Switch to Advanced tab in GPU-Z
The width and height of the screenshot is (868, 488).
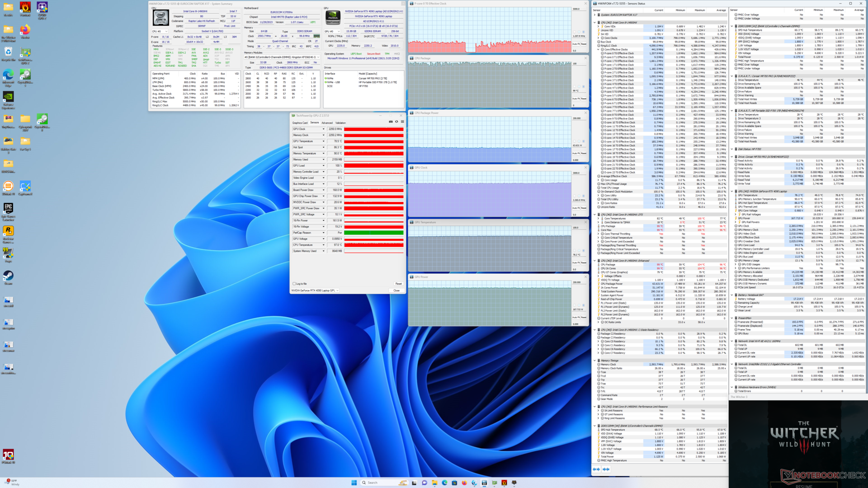click(327, 123)
